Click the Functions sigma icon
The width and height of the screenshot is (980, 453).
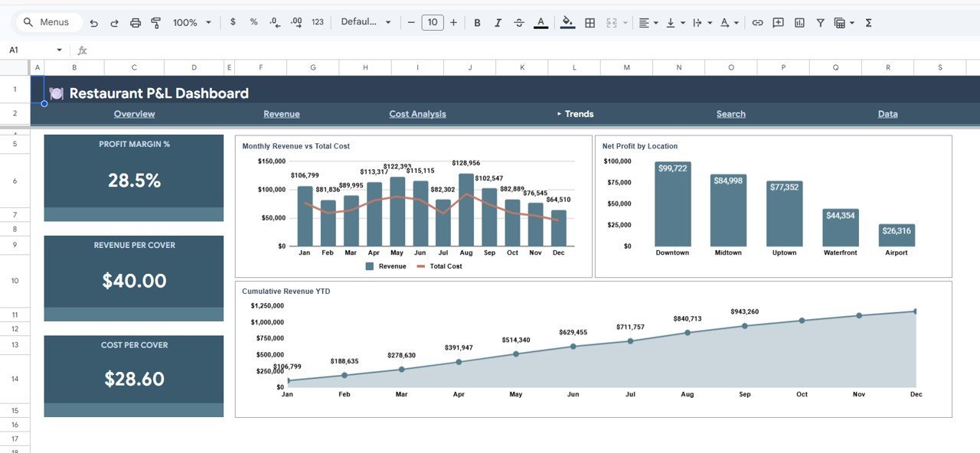pyautogui.click(x=868, y=23)
